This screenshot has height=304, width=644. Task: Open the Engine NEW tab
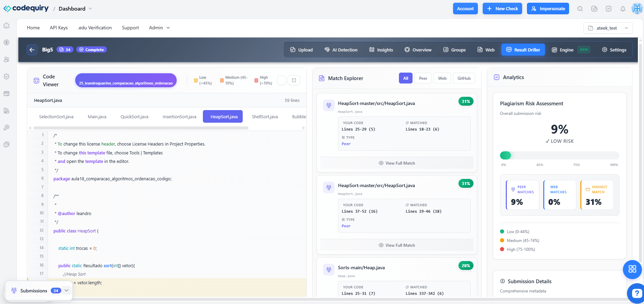coord(571,50)
